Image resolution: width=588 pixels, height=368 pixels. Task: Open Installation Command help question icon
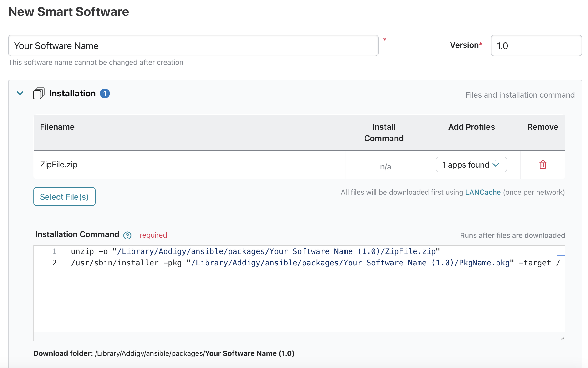127,235
